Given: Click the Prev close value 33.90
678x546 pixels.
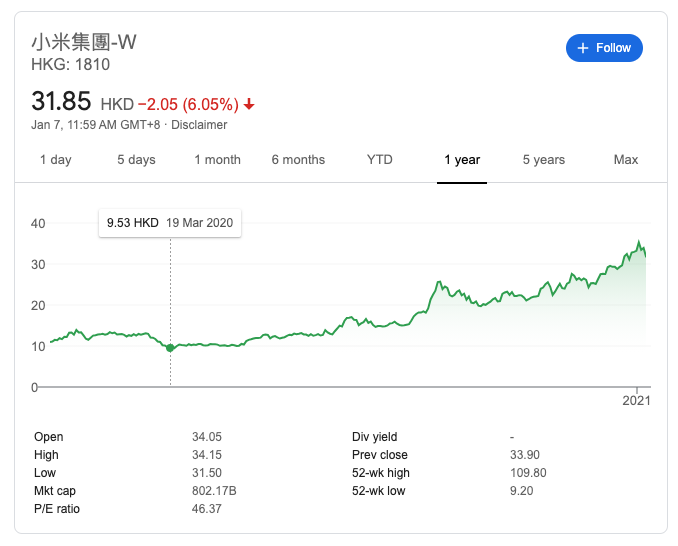Looking at the screenshot, I should coord(524,455).
